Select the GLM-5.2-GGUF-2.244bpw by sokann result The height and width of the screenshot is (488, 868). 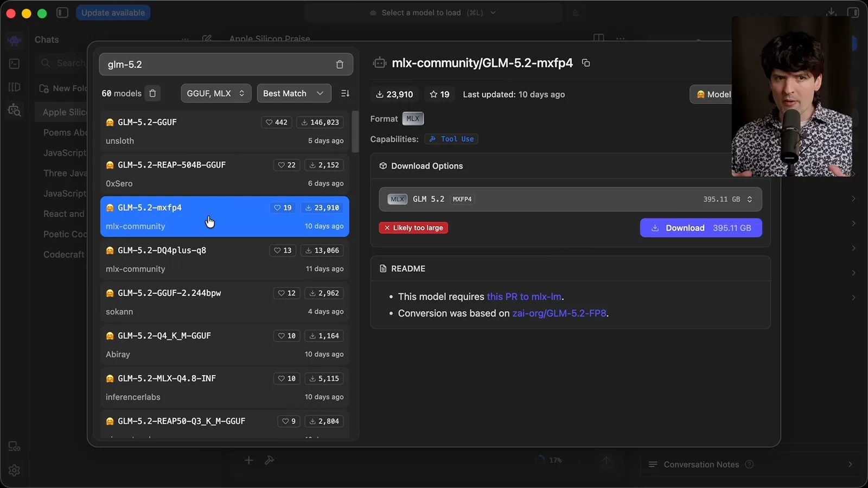(225, 302)
